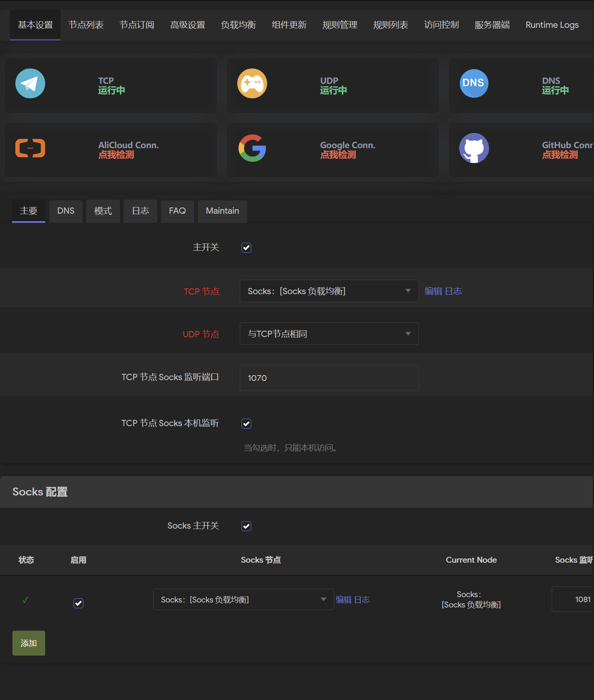This screenshot has width=594, height=700.
Task: Click the 添加 add button
Action: (x=29, y=643)
